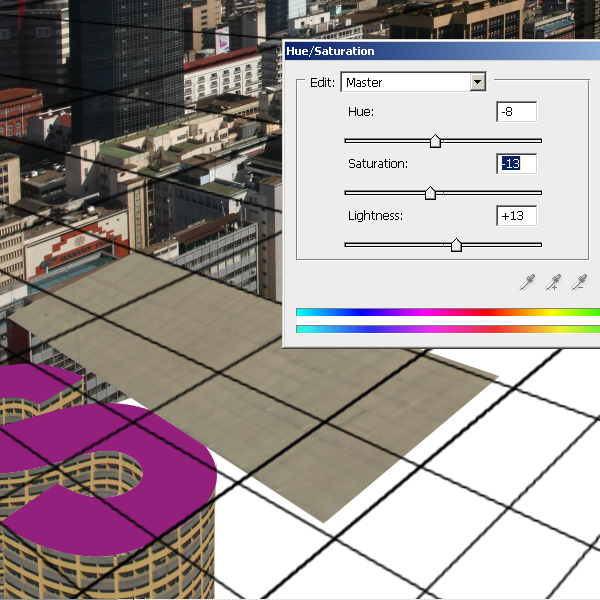Click the Lightness value input field
The height and width of the screenshot is (600, 600).
point(517,216)
